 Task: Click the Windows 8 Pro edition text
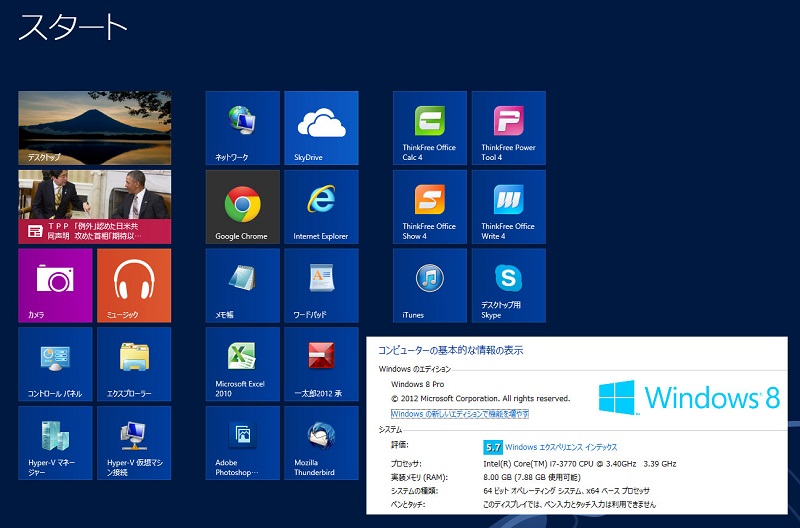(417, 384)
